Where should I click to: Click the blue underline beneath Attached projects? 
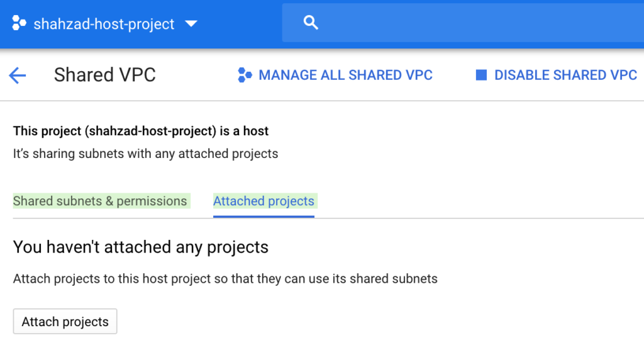coord(264,217)
